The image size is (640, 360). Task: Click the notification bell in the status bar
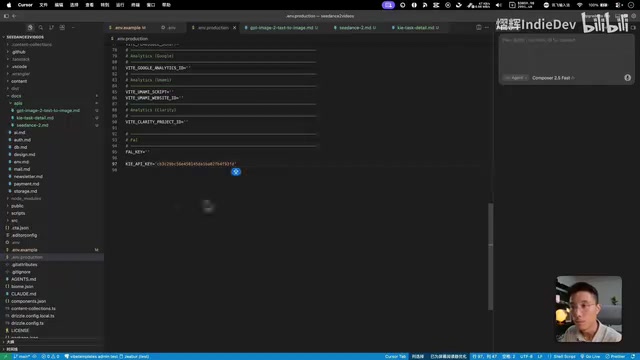[633, 356]
